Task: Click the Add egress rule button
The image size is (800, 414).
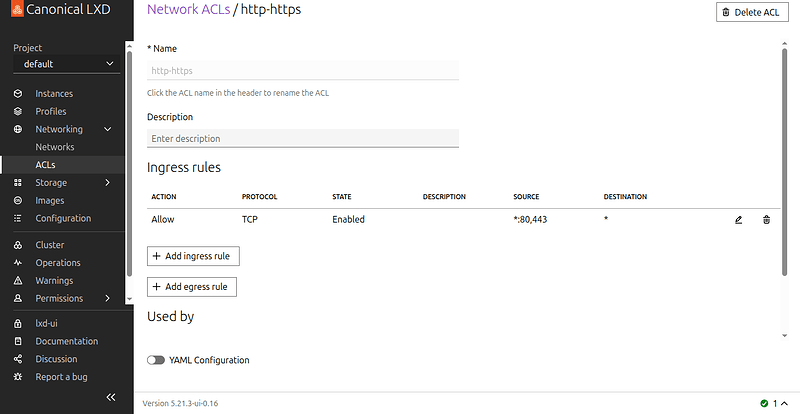Action: (192, 287)
